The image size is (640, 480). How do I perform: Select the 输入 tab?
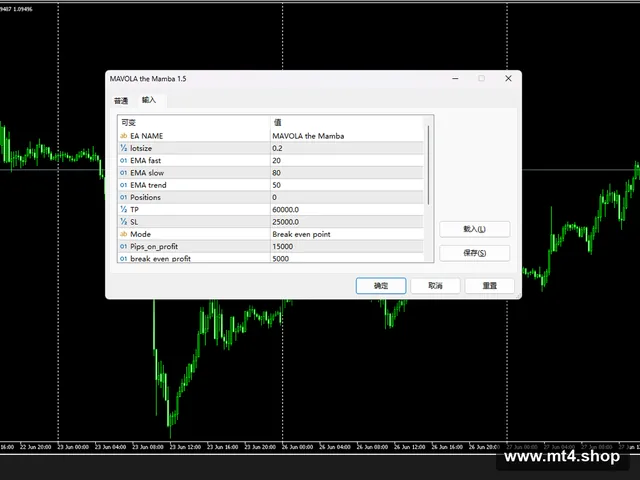149,100
